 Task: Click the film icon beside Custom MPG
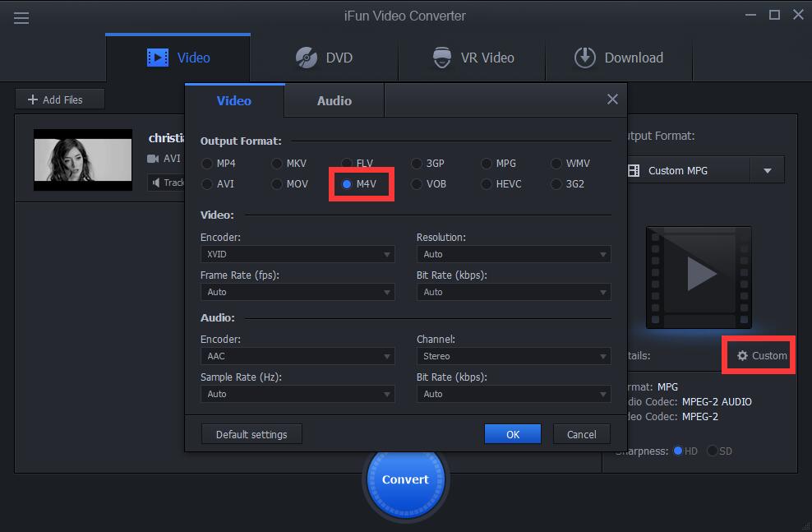click(x=634, y=170)
